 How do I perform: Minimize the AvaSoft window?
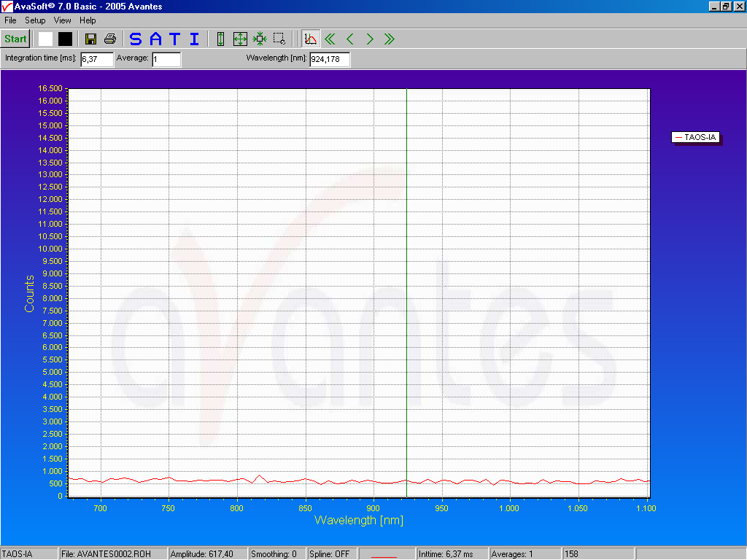[714, 6]
